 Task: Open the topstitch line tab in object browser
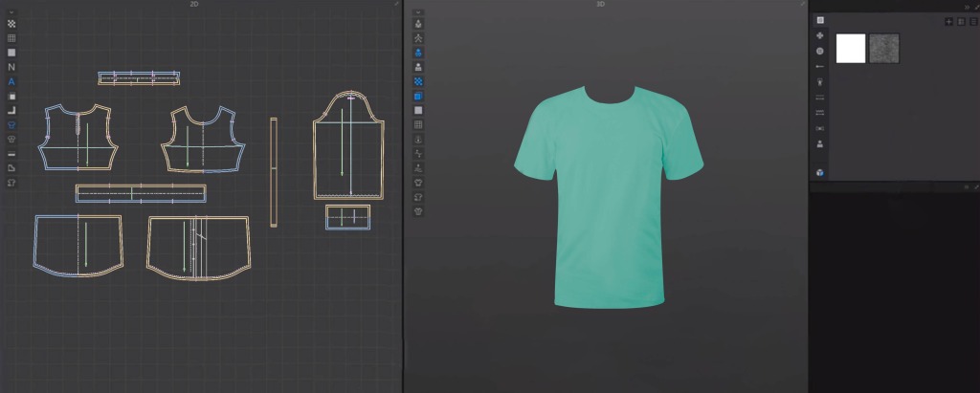(x=820, y=66)
